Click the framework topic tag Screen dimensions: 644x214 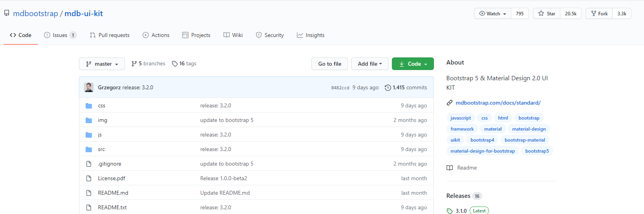[462, 129]
